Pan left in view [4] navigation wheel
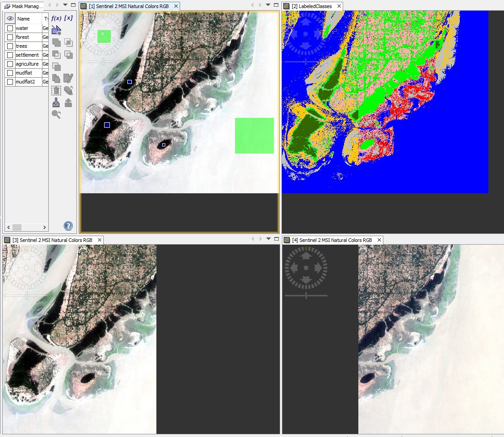 (x=294, y=267)
